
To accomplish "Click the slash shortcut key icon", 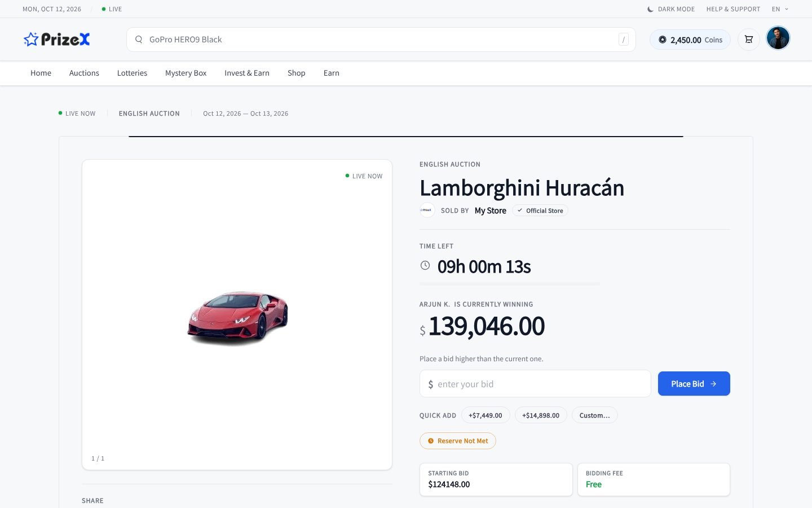I will coord(623,40).
